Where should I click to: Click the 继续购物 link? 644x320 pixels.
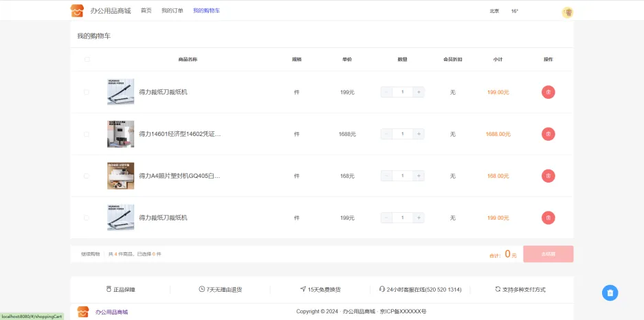click(90, 254)
